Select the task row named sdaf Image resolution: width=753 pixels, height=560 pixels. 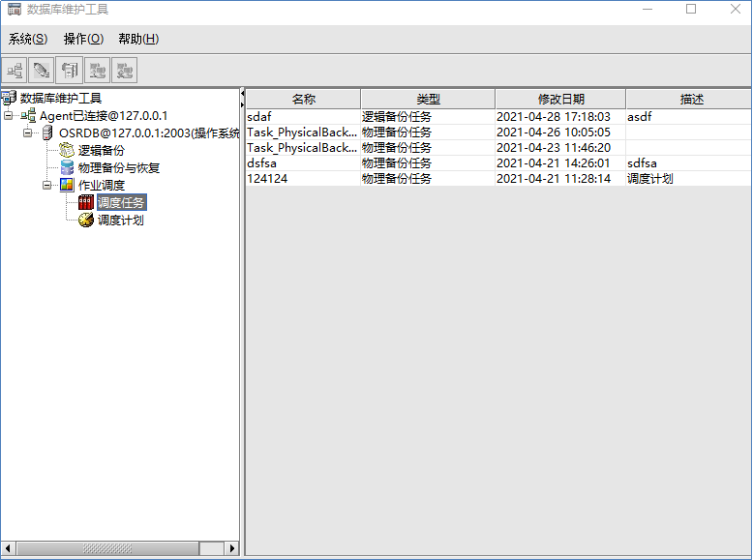pyautogui.click(x=498, y=117)
